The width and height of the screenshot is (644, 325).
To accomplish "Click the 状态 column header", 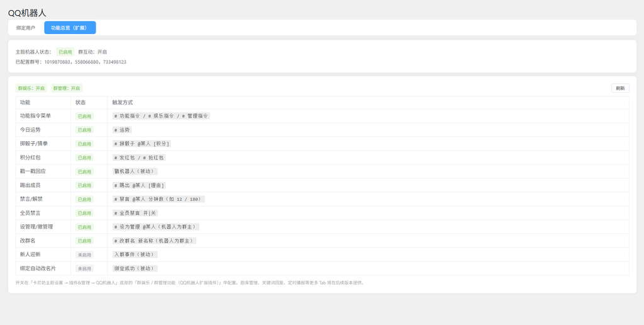I will (x=80, y=103).
